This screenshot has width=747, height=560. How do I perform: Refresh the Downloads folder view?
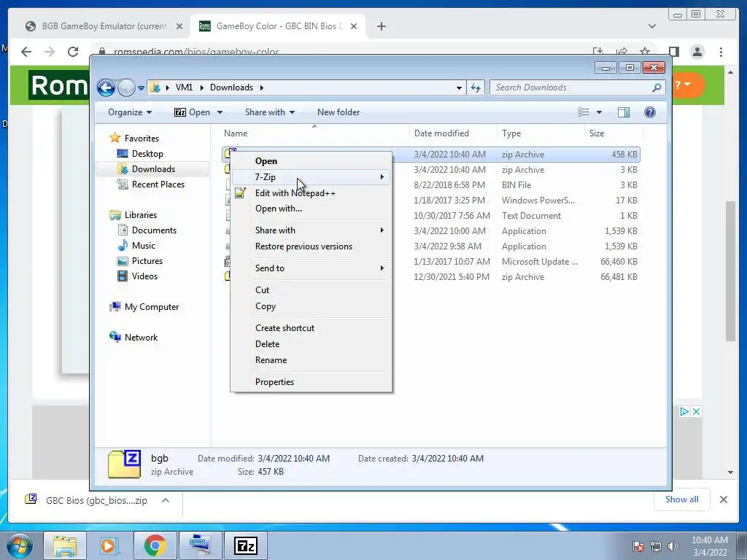pyautogui.click(x=476, y=87)
